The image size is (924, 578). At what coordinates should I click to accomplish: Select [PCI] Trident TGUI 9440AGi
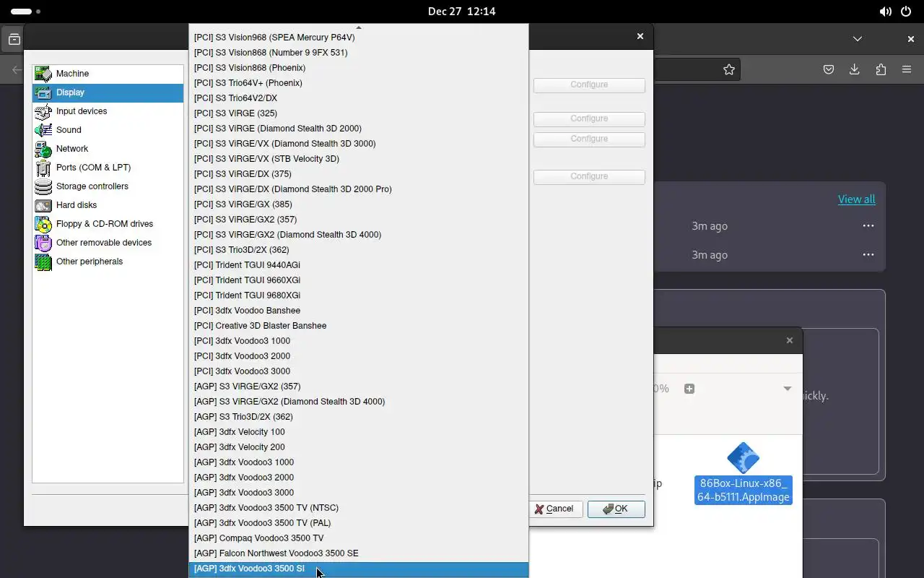click(359, 265)
